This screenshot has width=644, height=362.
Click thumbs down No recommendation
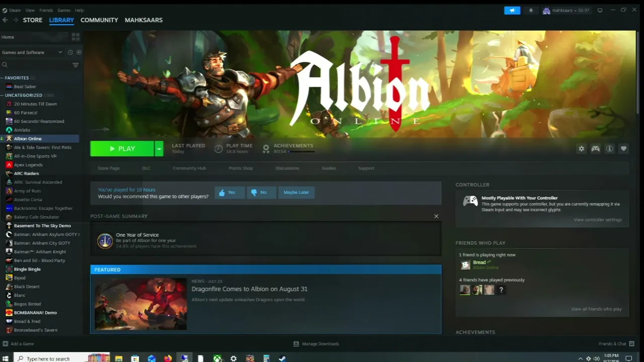pyautogui.click(x=261, y=193)
